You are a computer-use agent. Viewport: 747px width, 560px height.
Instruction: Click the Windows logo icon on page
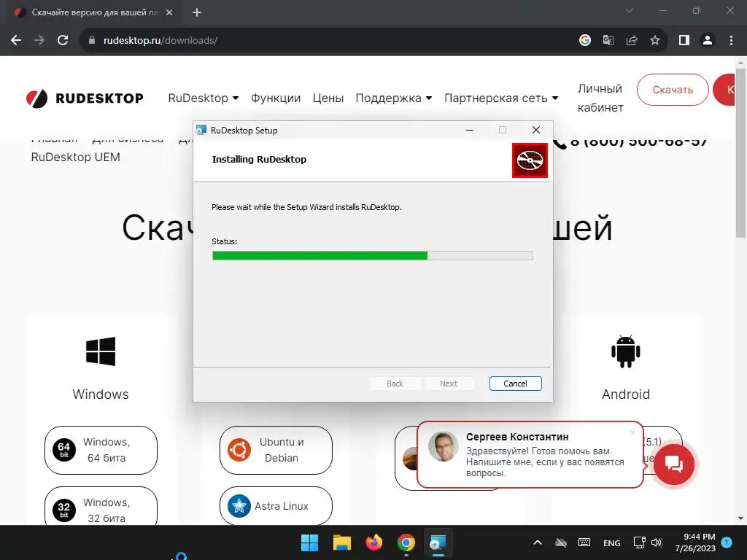tap(101, 351)
